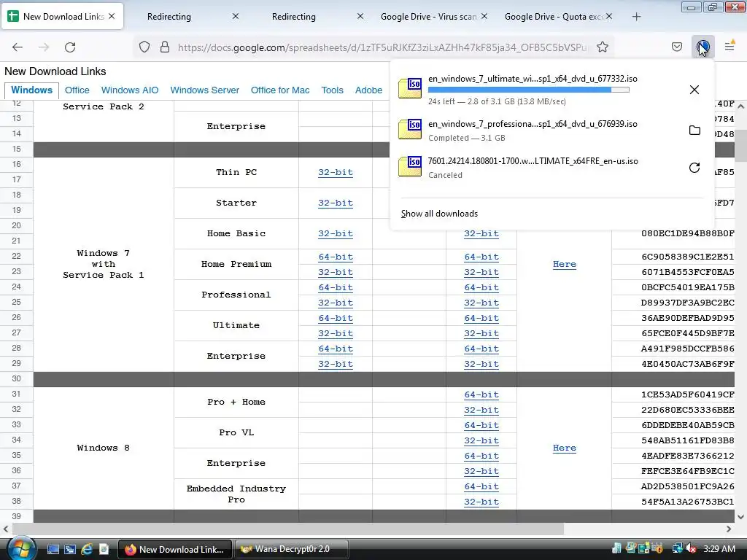
Task: Open first-column 32-bit link in row 29
Action: [336, 365]
